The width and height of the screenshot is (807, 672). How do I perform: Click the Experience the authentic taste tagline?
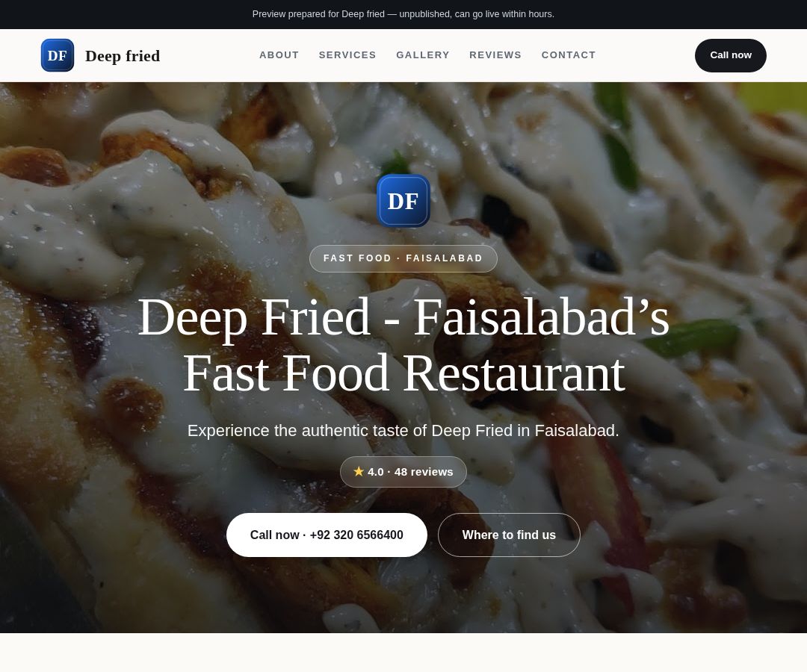click(x=403, y=430)
